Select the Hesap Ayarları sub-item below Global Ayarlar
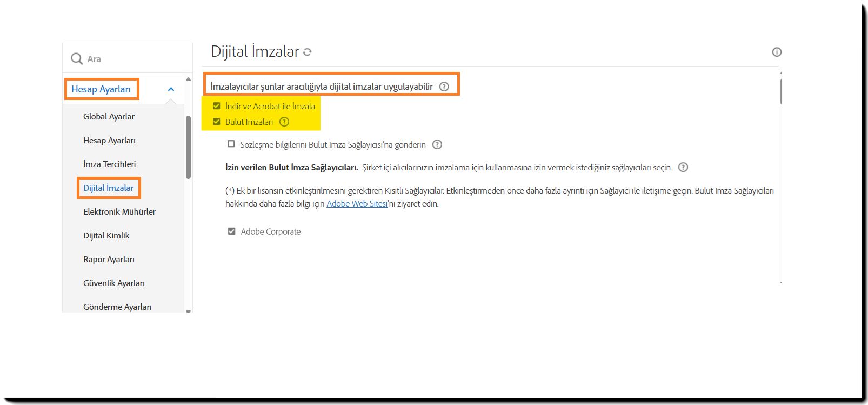868x405 pixels. pyautogui.click(x=109, y=140)
